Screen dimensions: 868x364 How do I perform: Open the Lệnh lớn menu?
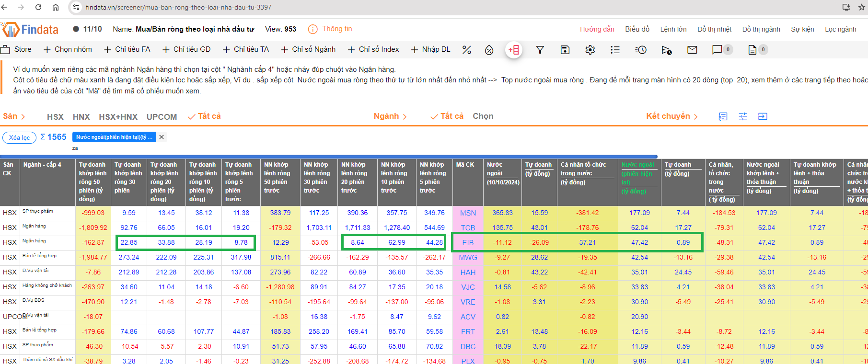[673, 29]
